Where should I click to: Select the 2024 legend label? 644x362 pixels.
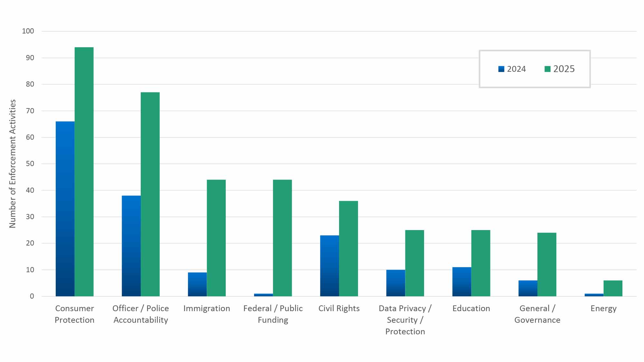tap(516, 69)
